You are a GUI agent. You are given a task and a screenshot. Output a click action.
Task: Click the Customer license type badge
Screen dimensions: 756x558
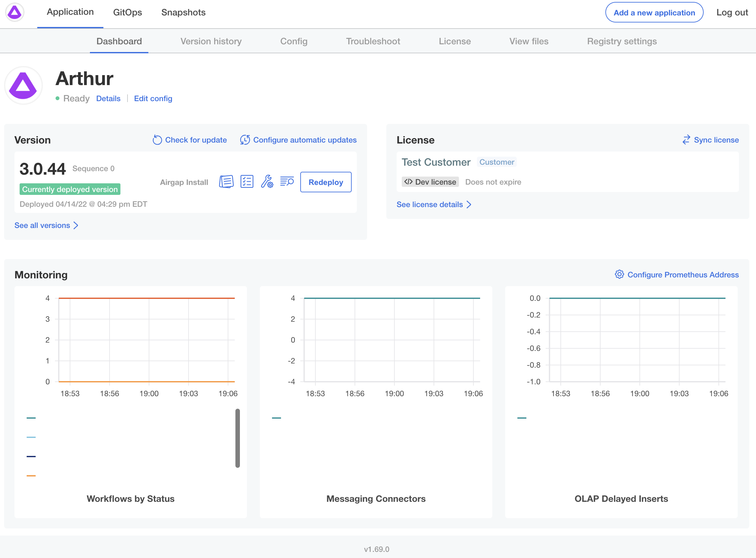(x=497, y=162)
